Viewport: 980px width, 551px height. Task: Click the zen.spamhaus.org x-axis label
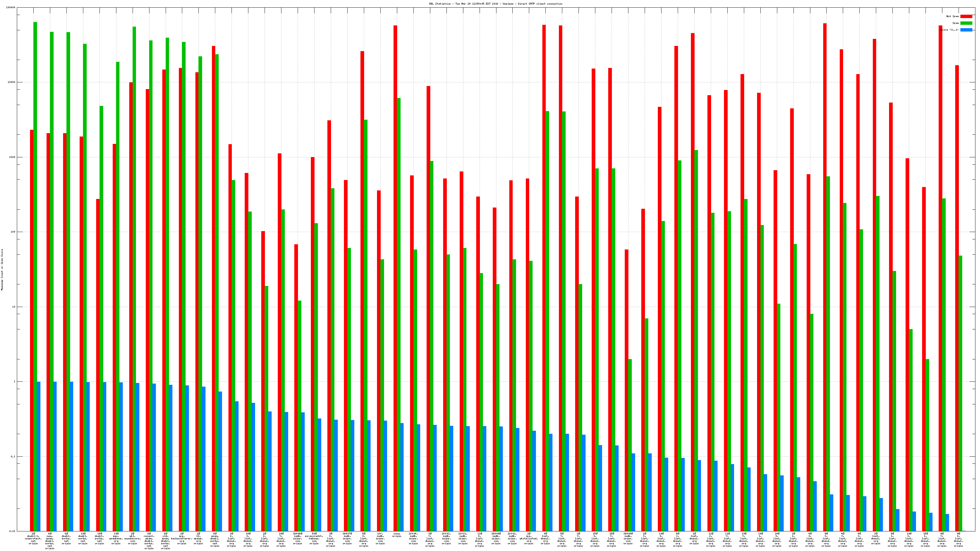tap(116, 538)
